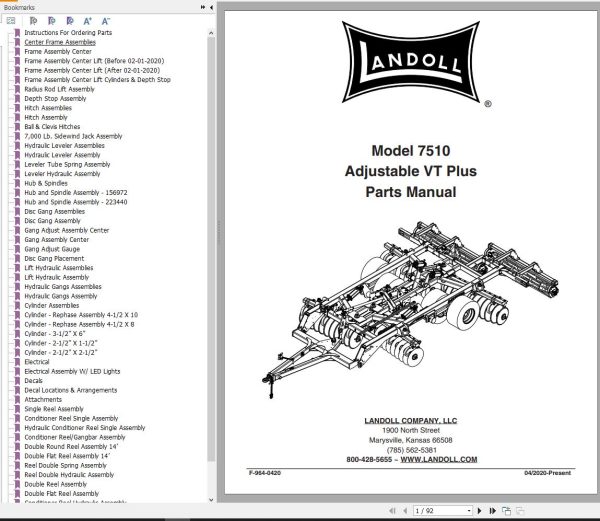Open Cylinder - 2-1/2" X 2-1/2" bookmark
This screenshot has width=600, height=521.
point(61,352)
